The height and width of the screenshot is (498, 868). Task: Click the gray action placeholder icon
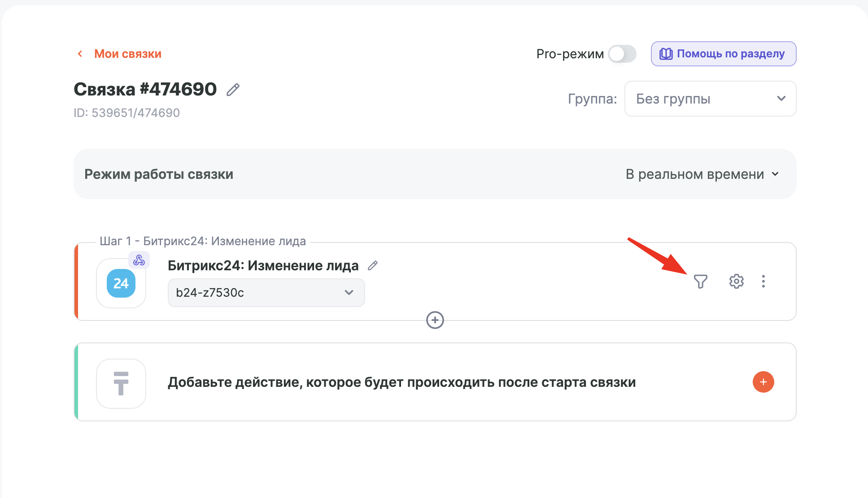tap(121, 384)
